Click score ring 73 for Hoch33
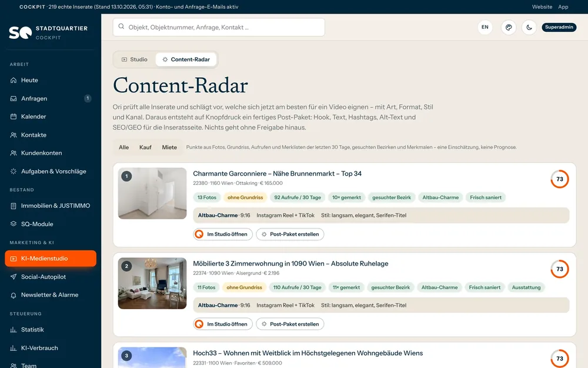Screen dimensions: 588x368 (x=560, y=359)
